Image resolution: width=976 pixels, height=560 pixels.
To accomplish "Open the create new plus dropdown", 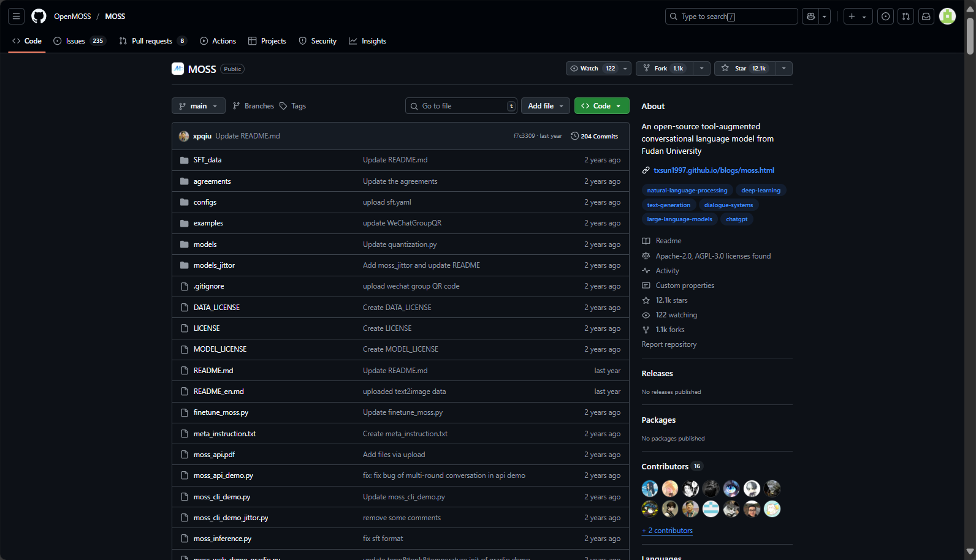I will coord(858,17).
